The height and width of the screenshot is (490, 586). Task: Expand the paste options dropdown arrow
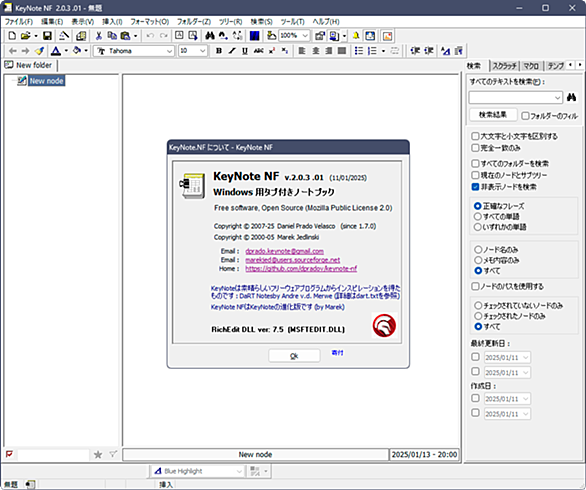click(x=135, y=36)
